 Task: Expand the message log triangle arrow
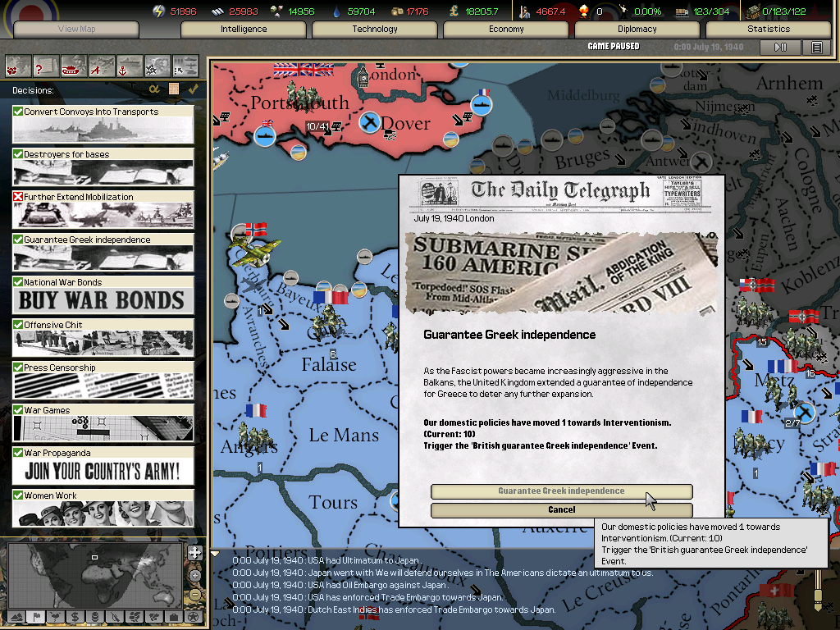216,554
